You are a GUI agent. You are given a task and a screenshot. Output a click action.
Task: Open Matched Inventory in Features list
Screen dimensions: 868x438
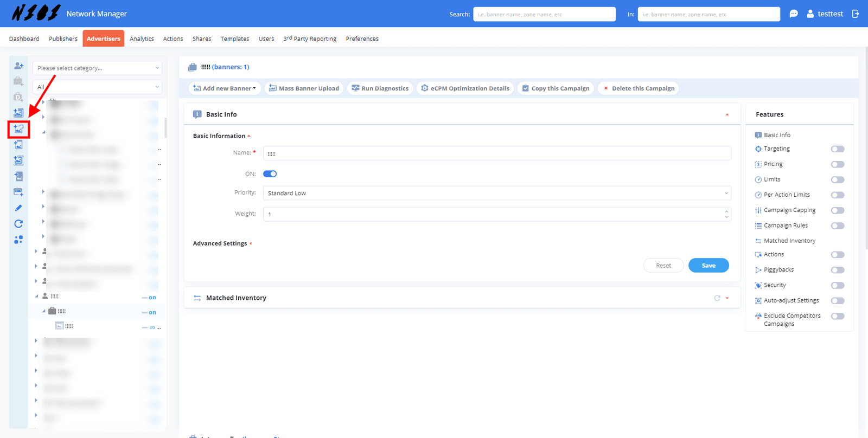tap(789, 241)
